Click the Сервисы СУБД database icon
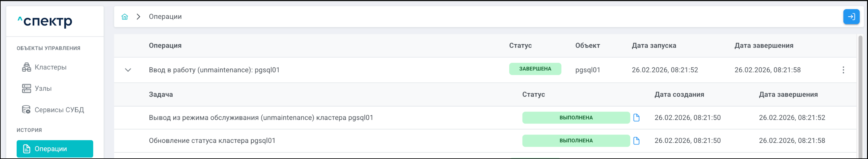Viewport: 868px width, 159px height. click(x=26, y=110)
